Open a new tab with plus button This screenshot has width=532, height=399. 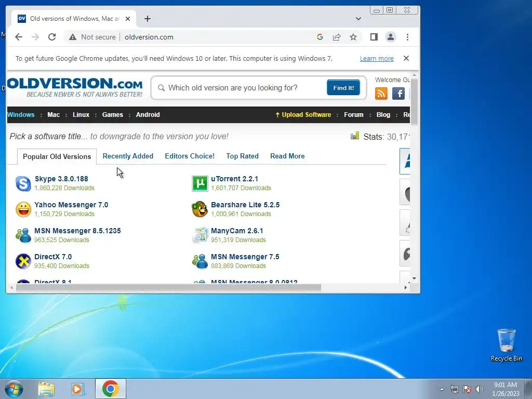[x=147, y=19]
